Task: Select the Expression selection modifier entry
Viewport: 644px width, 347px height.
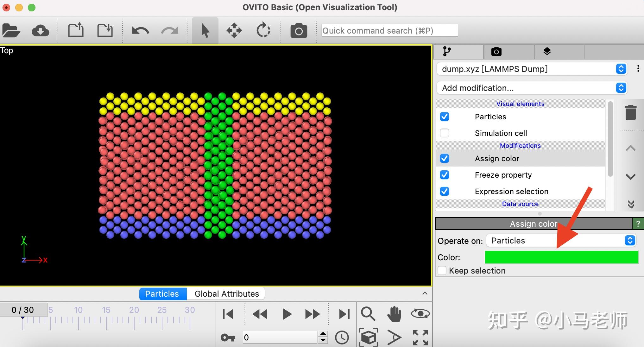Action: tap(511, 191)
